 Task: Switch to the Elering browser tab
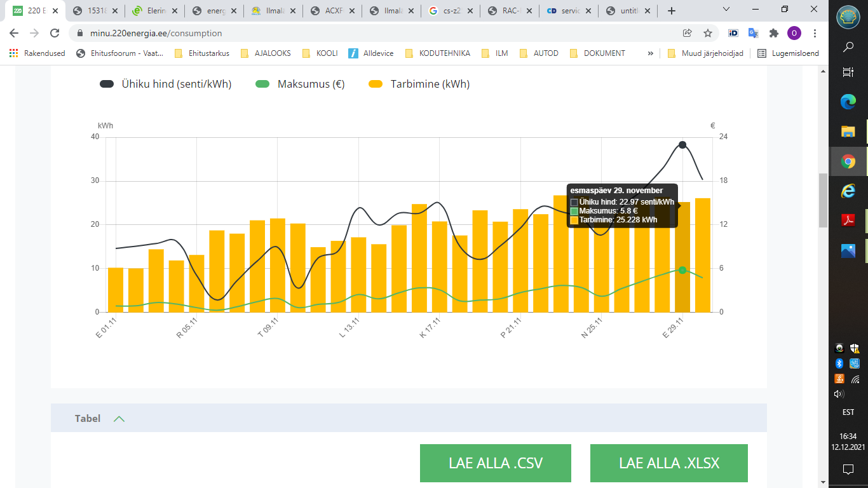click(155, 11)
